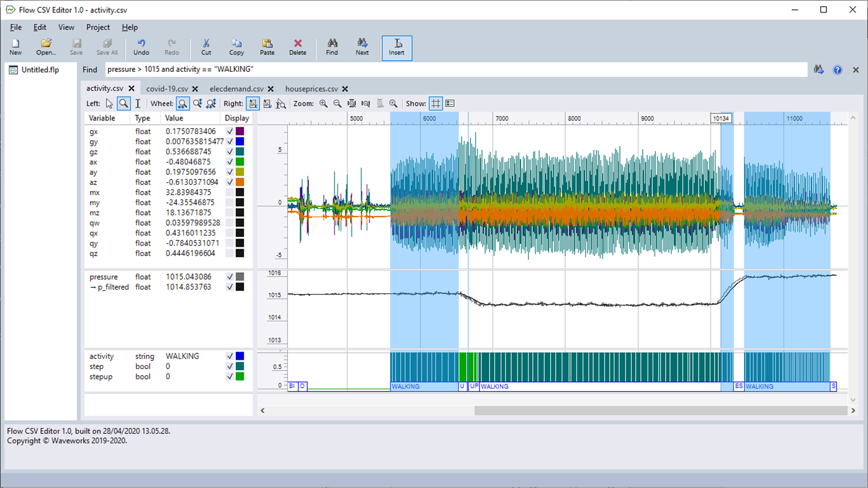
Task: Select the Insert tool in the toolbar
Action: coord(396,47)
